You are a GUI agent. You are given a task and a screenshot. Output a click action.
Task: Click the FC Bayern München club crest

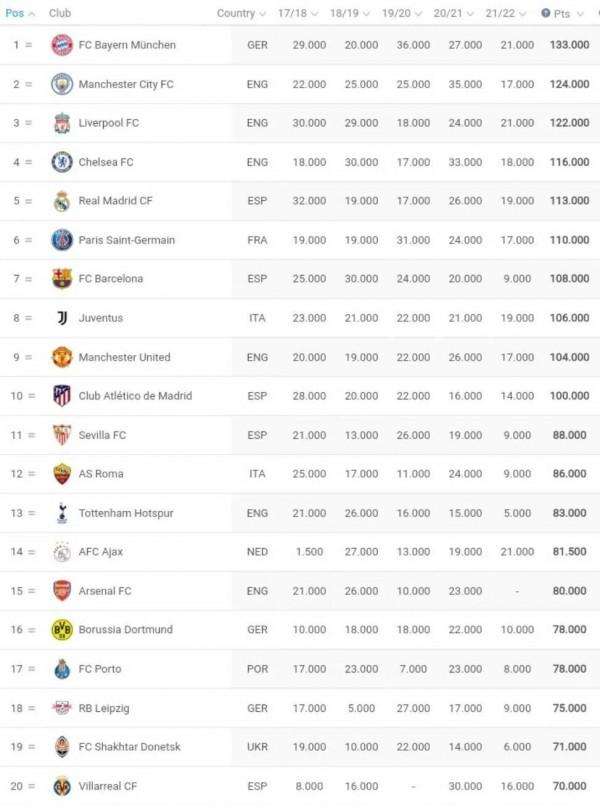tap(62, 45)
